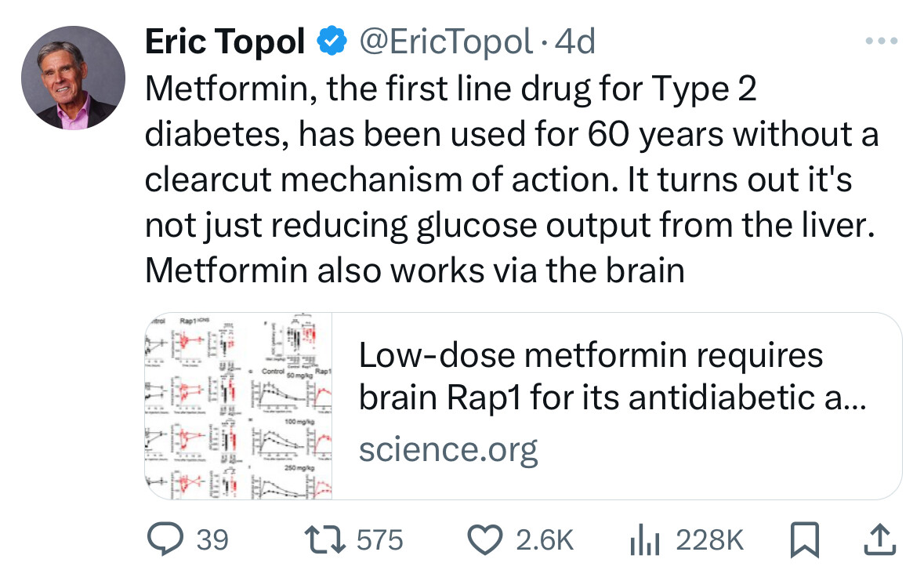Click the 2.6K likes count
This screenshot has height=581, width=924.
545,539
